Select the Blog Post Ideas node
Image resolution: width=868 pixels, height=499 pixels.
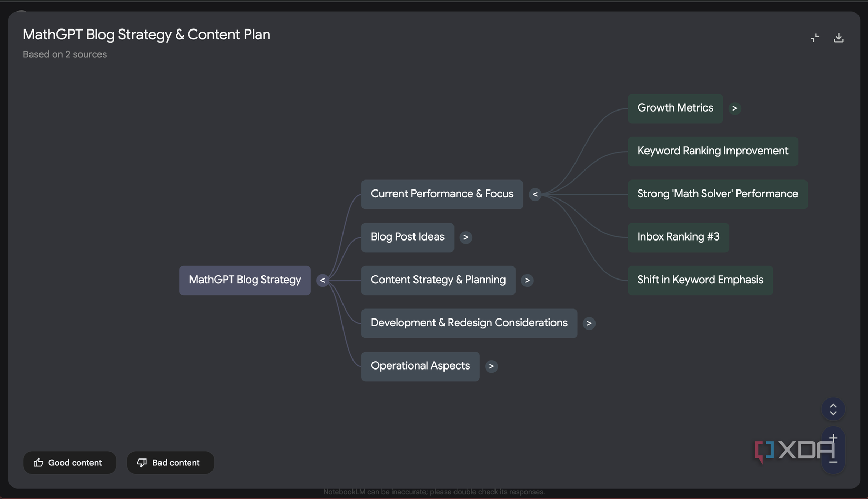click(408, 237)
